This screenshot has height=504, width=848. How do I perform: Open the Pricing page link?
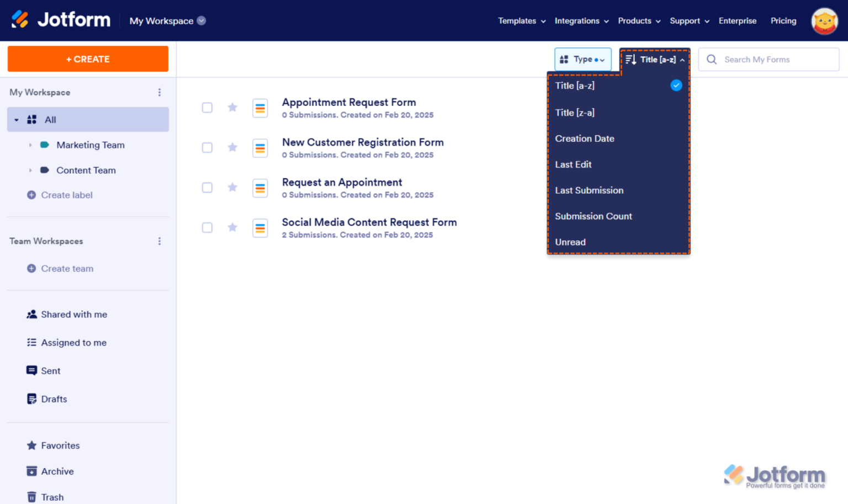click(783, 21)
